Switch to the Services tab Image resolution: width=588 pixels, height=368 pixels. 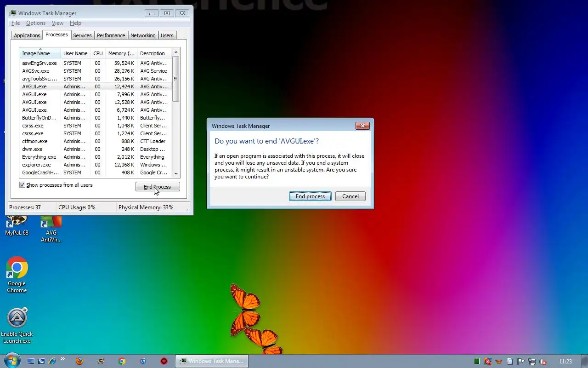coord(82,35)
